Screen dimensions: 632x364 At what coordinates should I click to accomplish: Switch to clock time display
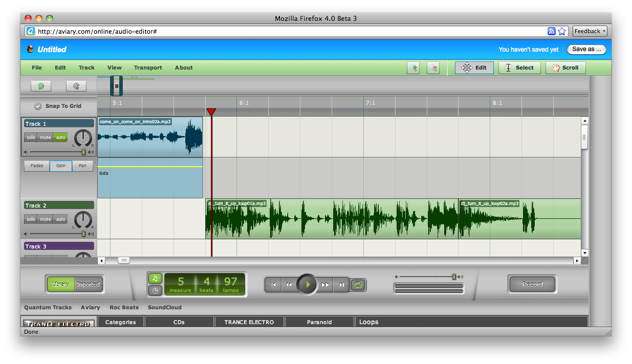(x=156, y=291)
